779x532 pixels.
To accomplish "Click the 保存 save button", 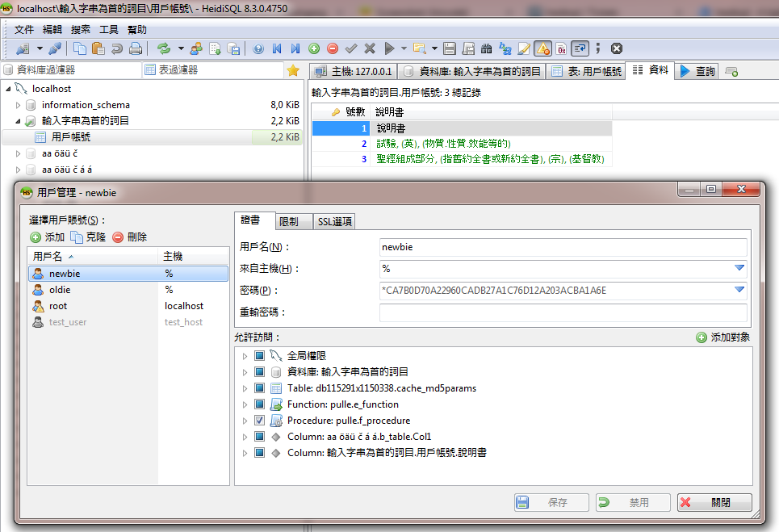I will click(x=551, y=503).
